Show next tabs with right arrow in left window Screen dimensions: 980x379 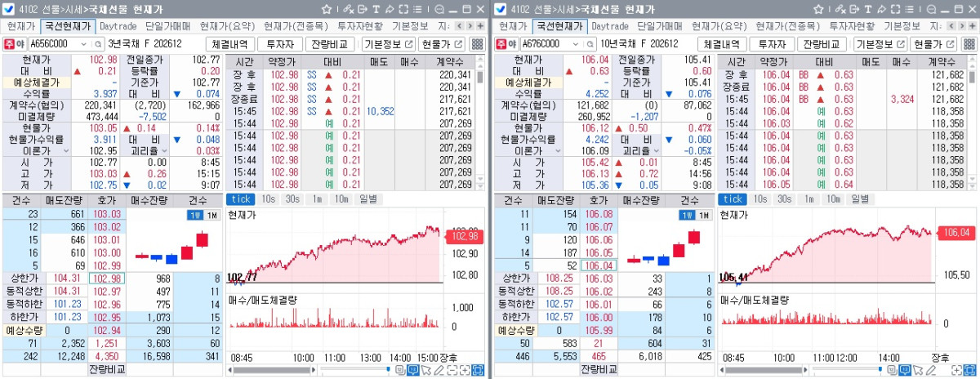click(x=470, y=26)
